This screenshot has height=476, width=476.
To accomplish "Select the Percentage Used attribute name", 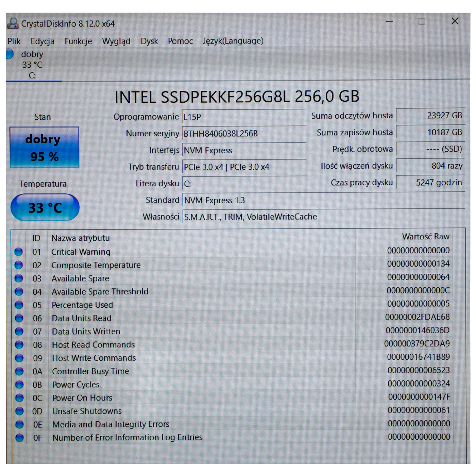I will (82, 305).
